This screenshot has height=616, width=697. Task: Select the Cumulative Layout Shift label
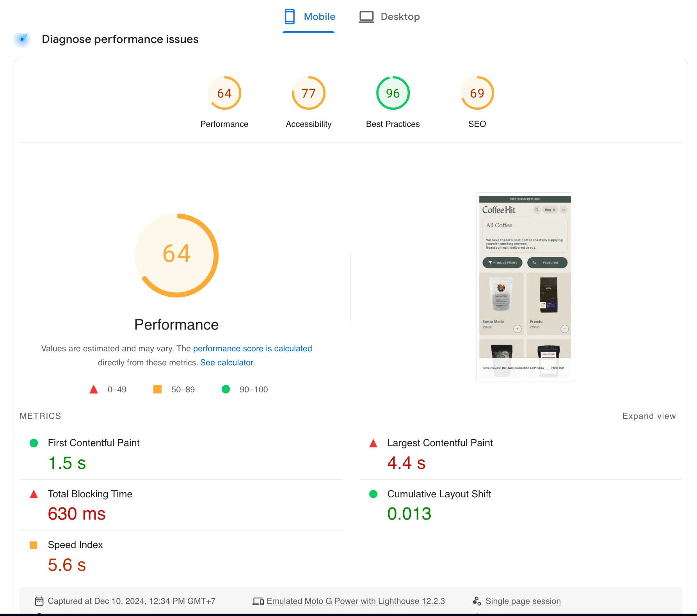tap(439, 494)
